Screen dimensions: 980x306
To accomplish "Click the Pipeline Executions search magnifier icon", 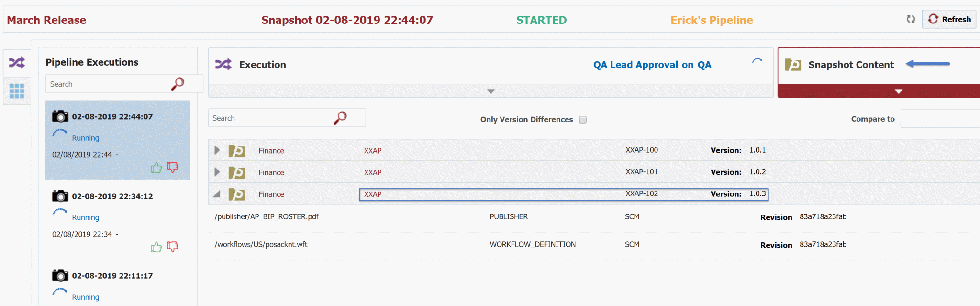I will 178,84.
